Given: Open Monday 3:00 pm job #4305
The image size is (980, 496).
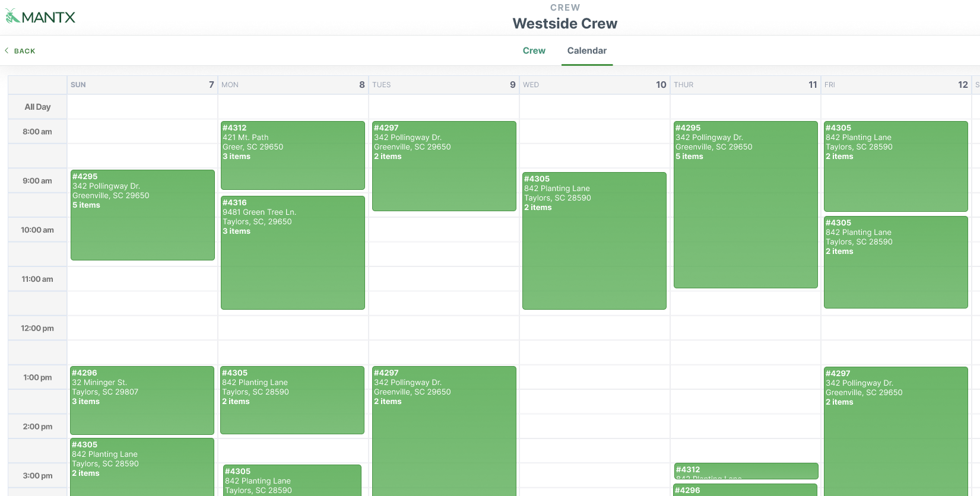Looking at the screenshot, I should coord(292,481).
